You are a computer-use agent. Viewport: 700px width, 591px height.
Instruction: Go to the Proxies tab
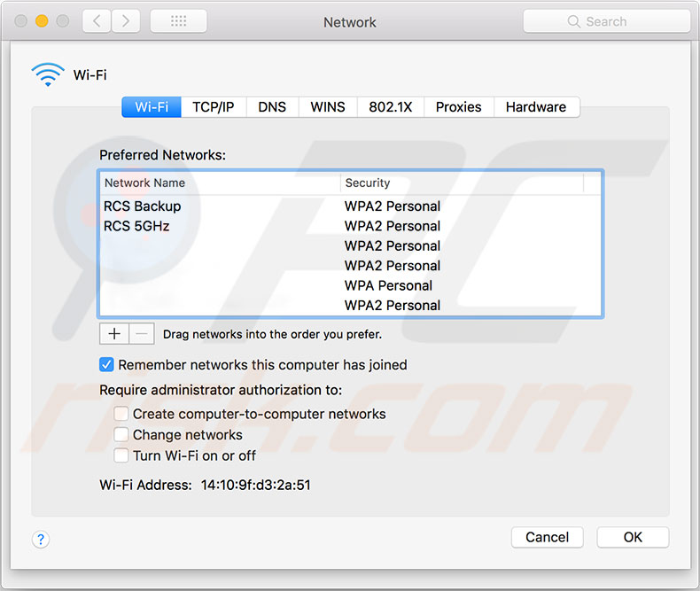[x=458, y=107]
